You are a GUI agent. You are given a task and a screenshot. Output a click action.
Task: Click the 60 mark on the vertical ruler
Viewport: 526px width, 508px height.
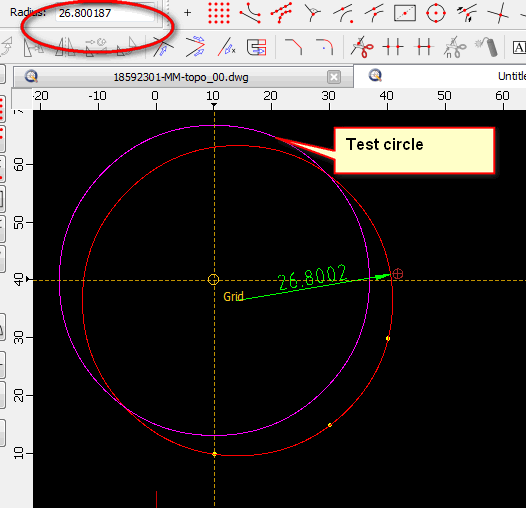click(x=19, y=164)
